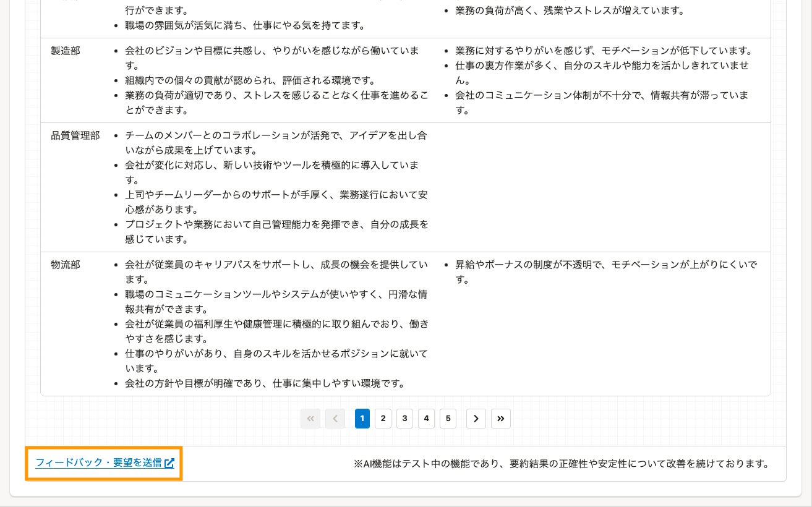Viewport: 812px width, 507px height.
Task: Go to the first page of results
Action: pyautogui.click(x=310, y=419)
